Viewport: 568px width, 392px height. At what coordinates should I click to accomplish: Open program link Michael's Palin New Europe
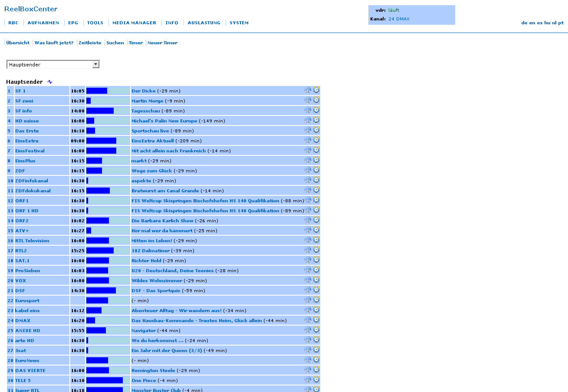164,121
